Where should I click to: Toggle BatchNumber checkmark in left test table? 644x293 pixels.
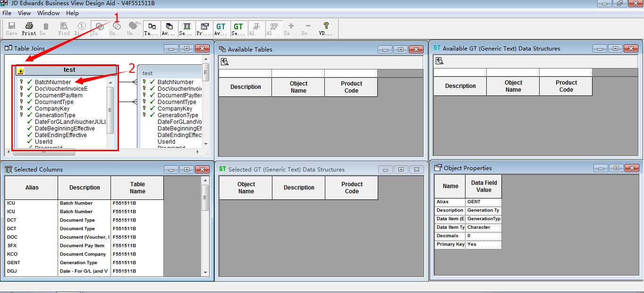coord(30,82)
